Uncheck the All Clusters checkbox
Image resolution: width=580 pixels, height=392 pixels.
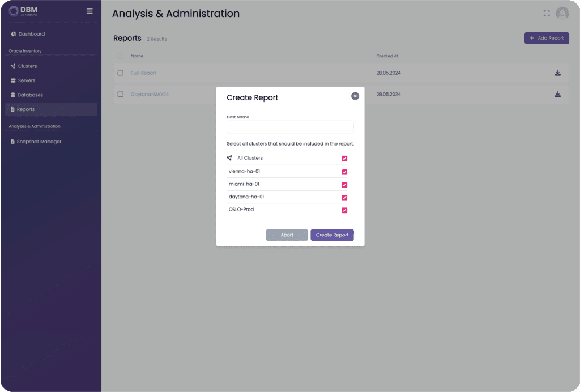tap(344, 159)
